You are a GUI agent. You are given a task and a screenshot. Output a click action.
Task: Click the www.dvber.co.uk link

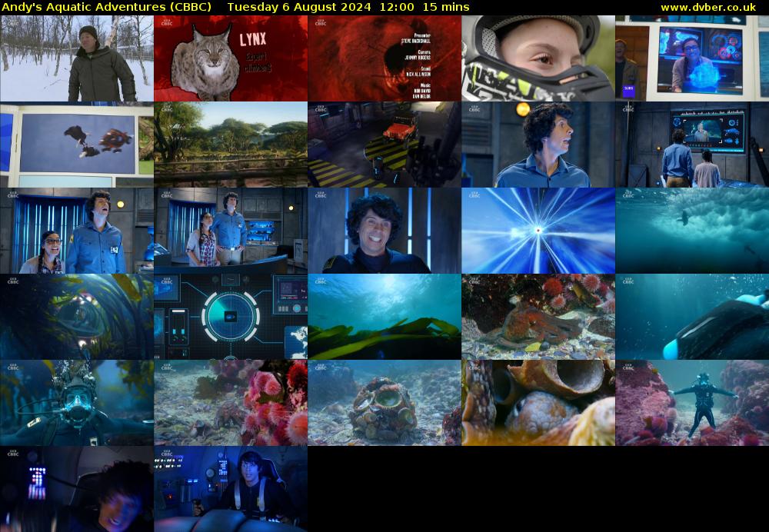point(708,8)
